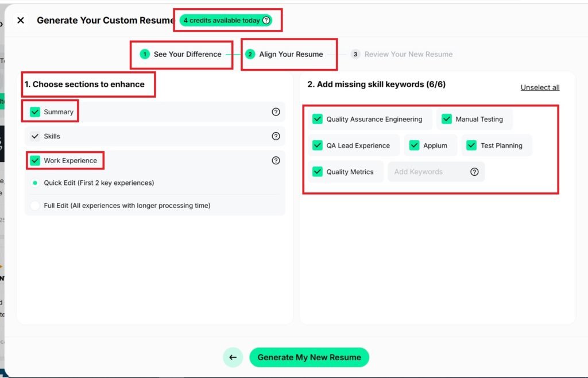This screenshot has height=378, width=588.
Task: Go to See Your Difference step
Action: tap(181, 55)
